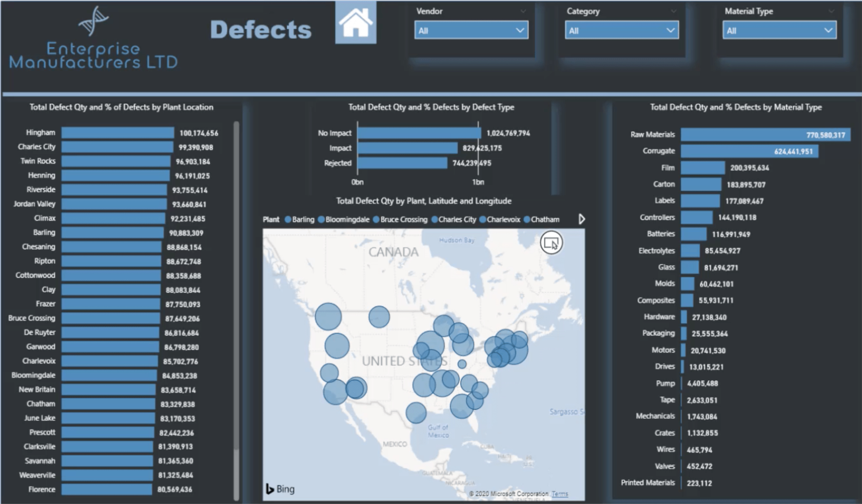Open the Vendor All dropdown
Viewport: 862px width, 504px height.
471,30
